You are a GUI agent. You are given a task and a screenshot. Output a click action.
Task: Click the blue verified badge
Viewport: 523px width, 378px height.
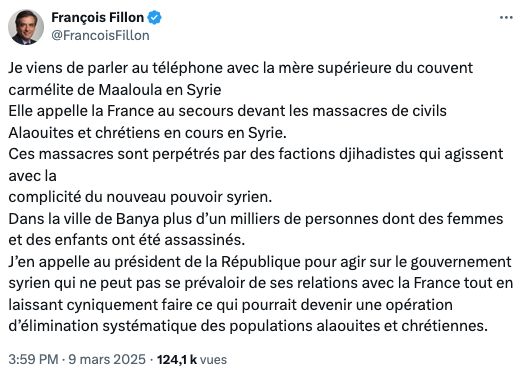[154, 18]
